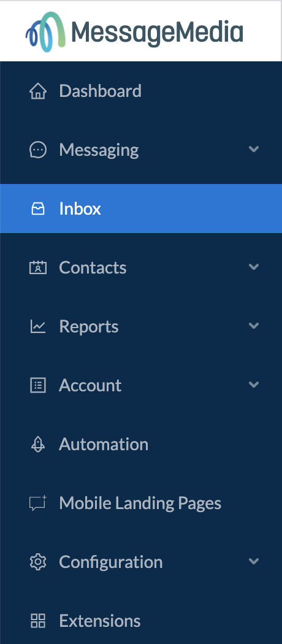Click the Reports line chart icon

point(38,326)
